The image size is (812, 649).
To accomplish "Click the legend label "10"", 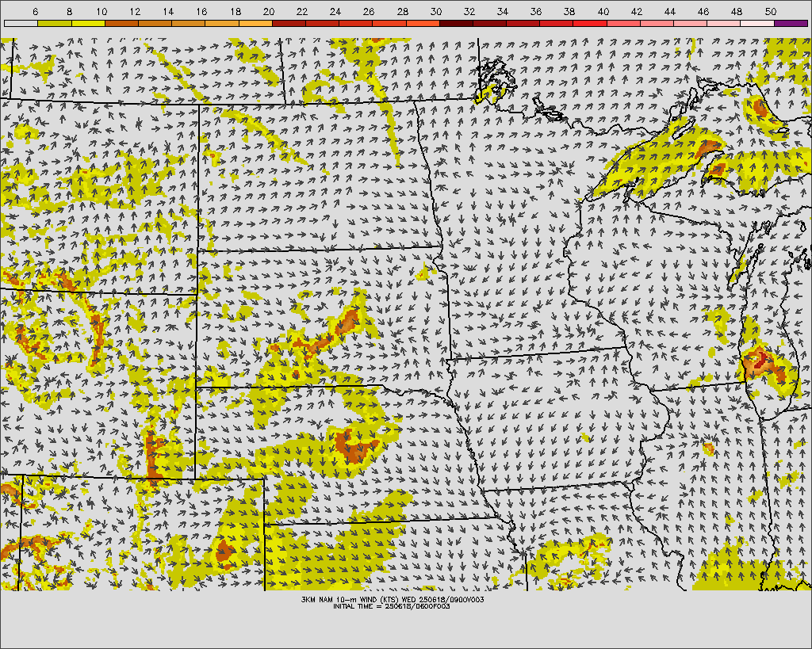I will [101, 11].
